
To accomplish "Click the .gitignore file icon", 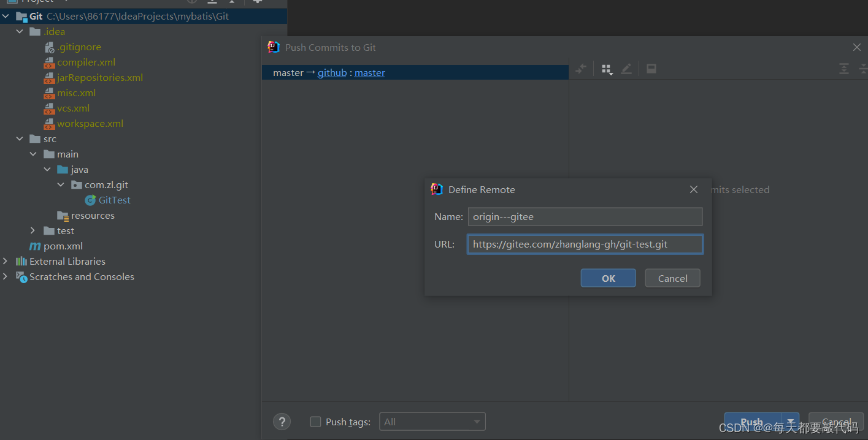I will 50,47.
